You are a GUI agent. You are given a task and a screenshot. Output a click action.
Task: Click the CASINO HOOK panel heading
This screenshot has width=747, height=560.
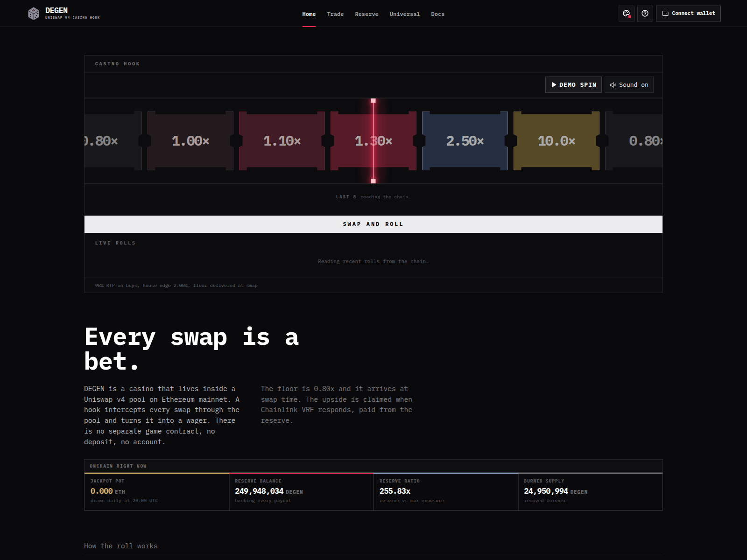[117, 64]
